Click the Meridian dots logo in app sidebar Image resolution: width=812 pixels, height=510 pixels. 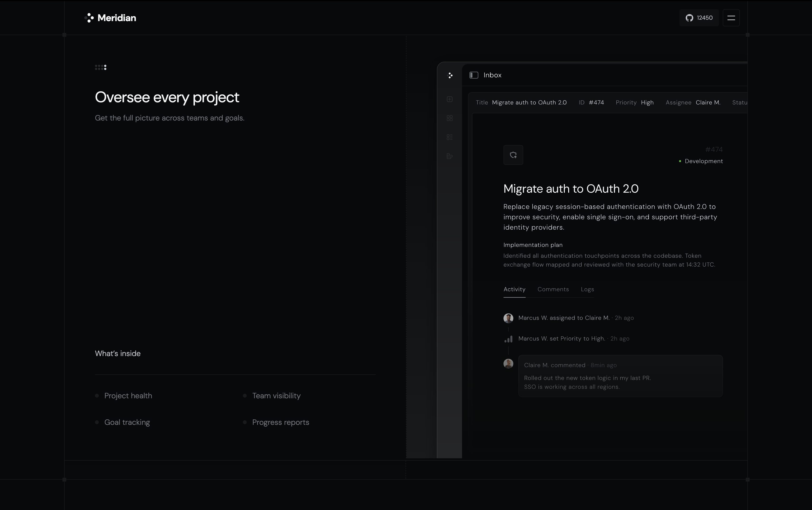tap(450, 75)
